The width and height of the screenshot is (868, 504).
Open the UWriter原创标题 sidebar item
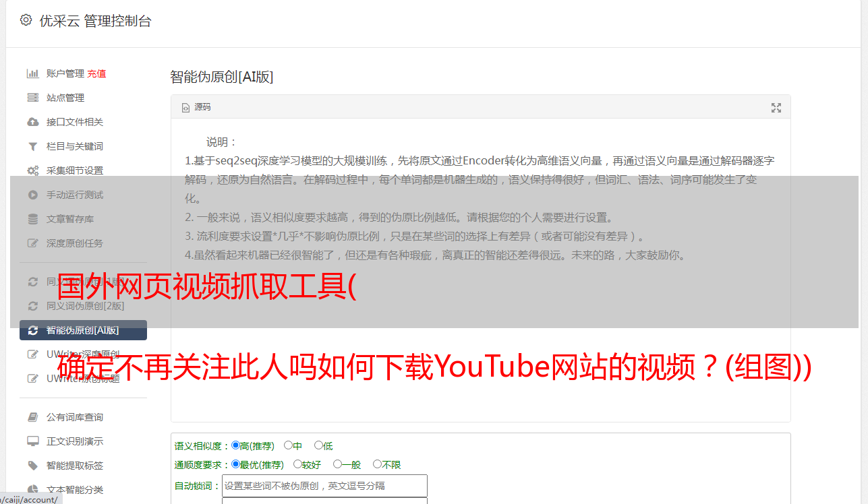[x=83, y=379]
